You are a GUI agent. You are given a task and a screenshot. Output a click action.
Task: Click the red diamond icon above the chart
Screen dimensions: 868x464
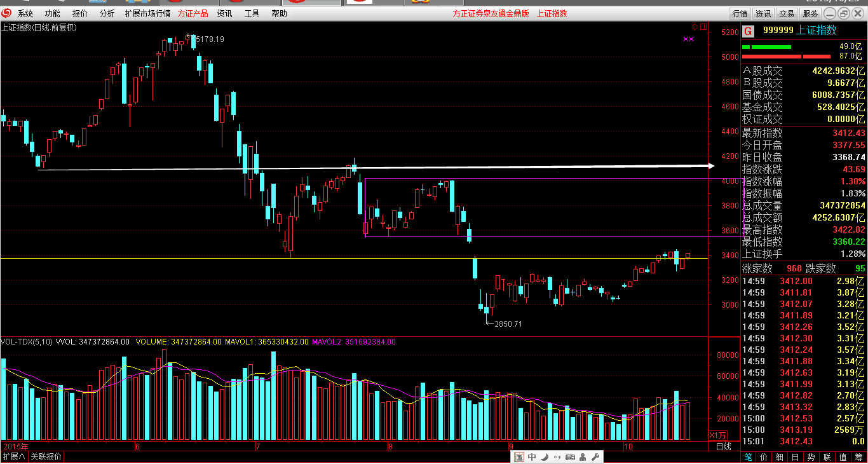(696, 27)
